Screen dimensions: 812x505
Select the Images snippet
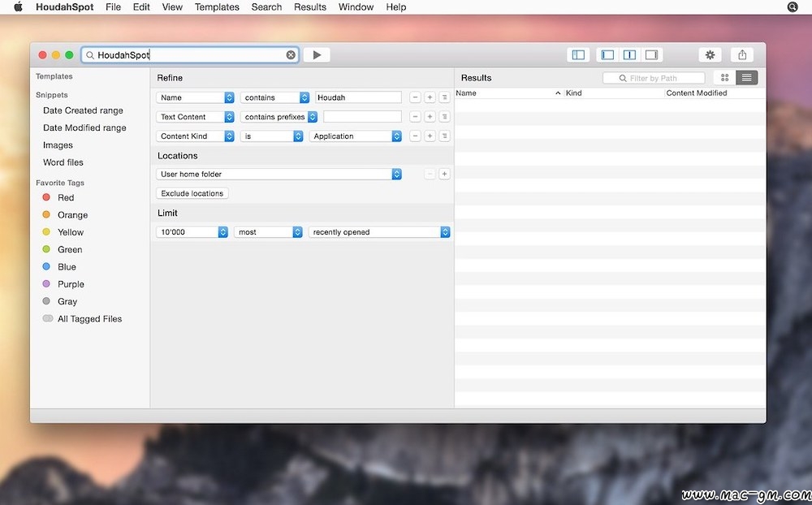(58, 145)
